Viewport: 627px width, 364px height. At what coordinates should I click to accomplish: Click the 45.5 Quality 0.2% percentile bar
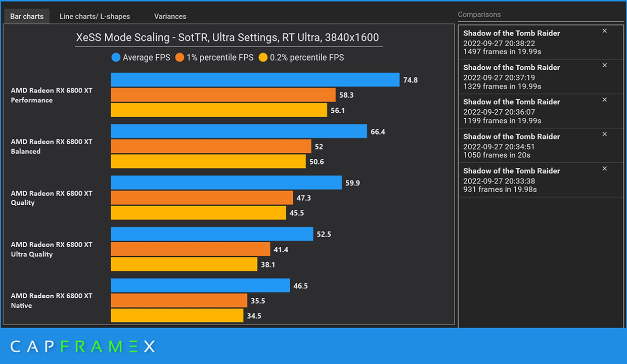pyautogui.click(x=199, y=213)
